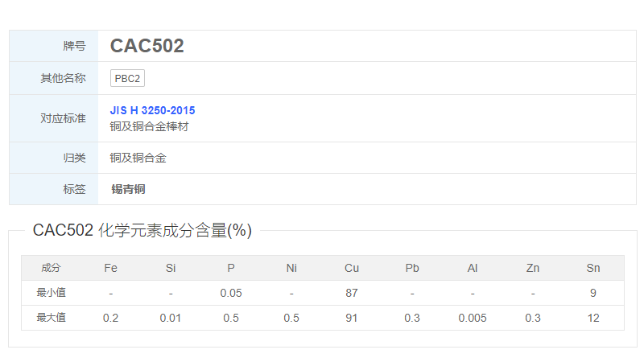This screenshot has width=644, height=362.
Task: Click the Cu column header
Action: [352, 268]
